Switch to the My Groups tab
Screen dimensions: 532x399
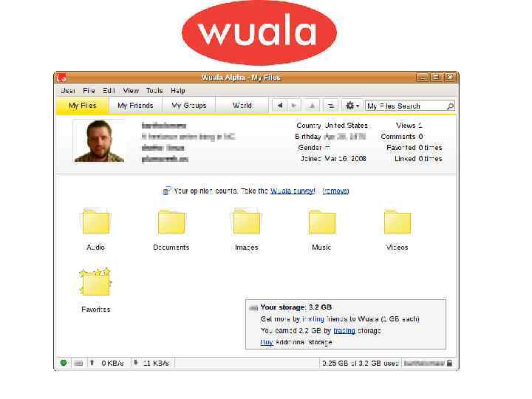(189, 106)
